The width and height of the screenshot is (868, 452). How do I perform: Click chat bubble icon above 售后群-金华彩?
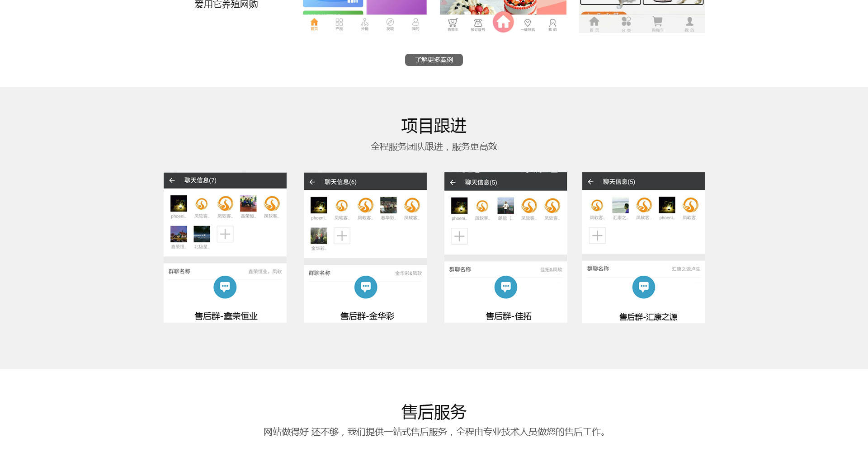point(366,287)
